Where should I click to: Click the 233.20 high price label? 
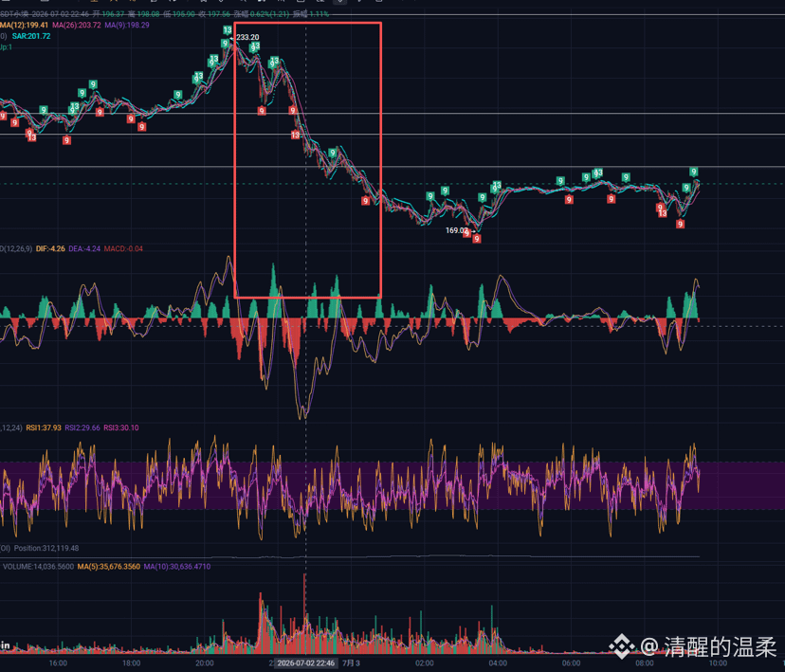(x=247, y=37)
